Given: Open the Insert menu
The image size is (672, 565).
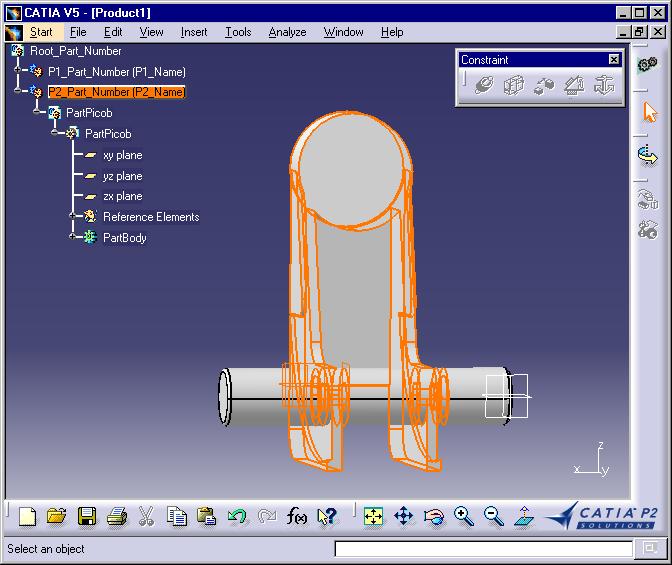Looking at the screenshot, I should click(194, 32).
